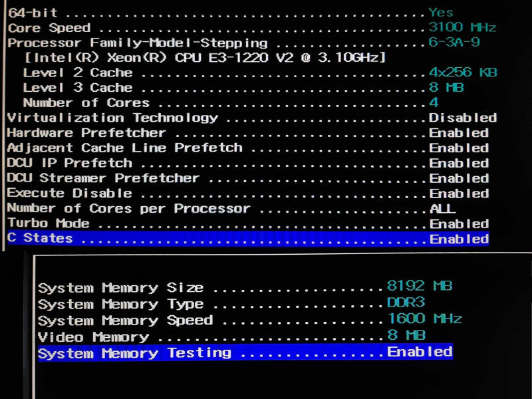Click the 64-bit Yes value
Viewport: 532px width, 399px height.
[x=441, y=12]
